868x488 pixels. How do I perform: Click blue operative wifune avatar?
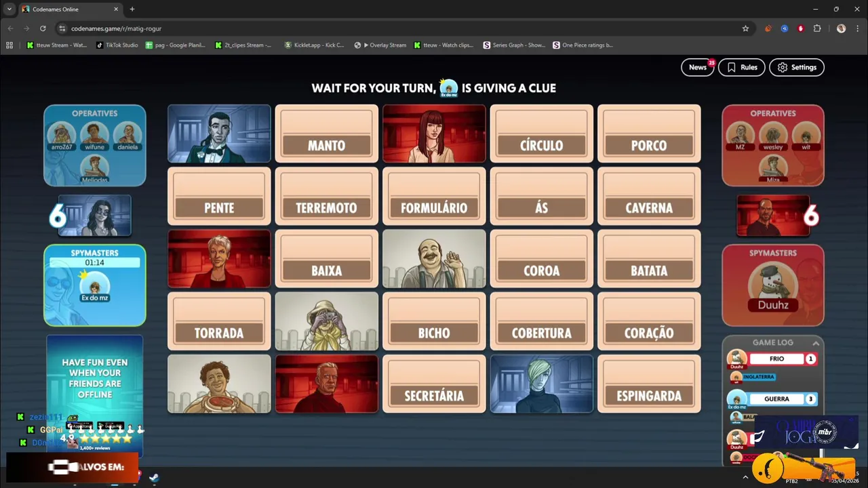coord(94,134)
